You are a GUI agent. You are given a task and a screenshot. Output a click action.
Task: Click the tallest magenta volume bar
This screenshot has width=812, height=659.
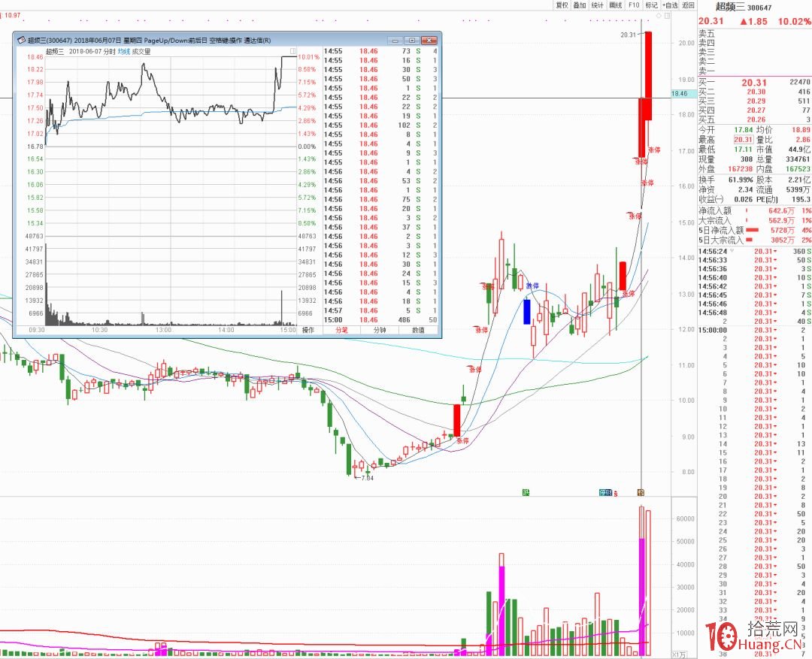[642, 597]
